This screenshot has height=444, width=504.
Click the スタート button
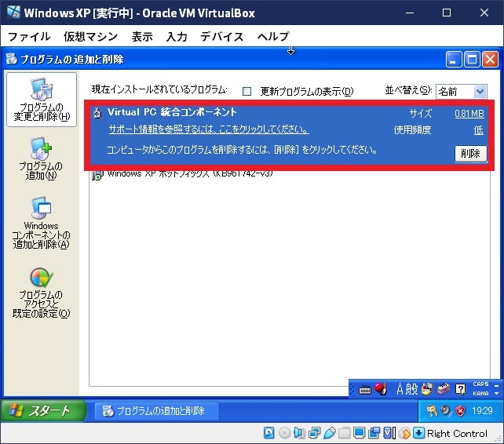tap(43, 410)
